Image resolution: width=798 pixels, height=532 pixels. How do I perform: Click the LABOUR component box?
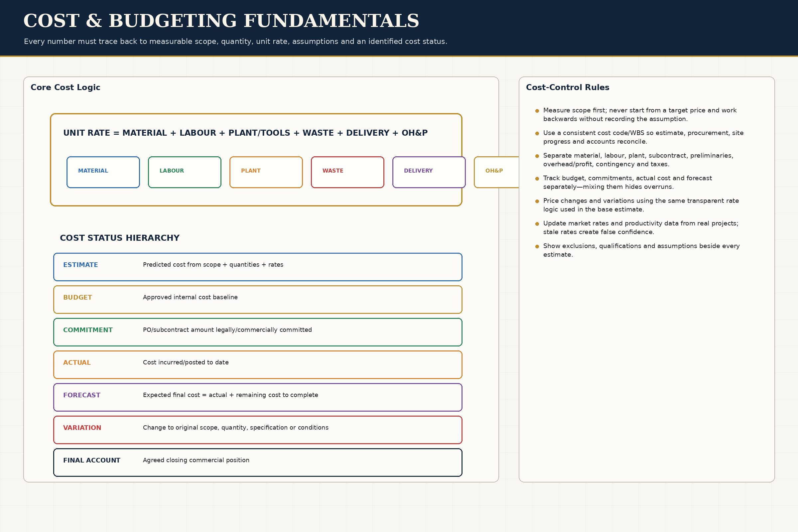click(185, 172)
